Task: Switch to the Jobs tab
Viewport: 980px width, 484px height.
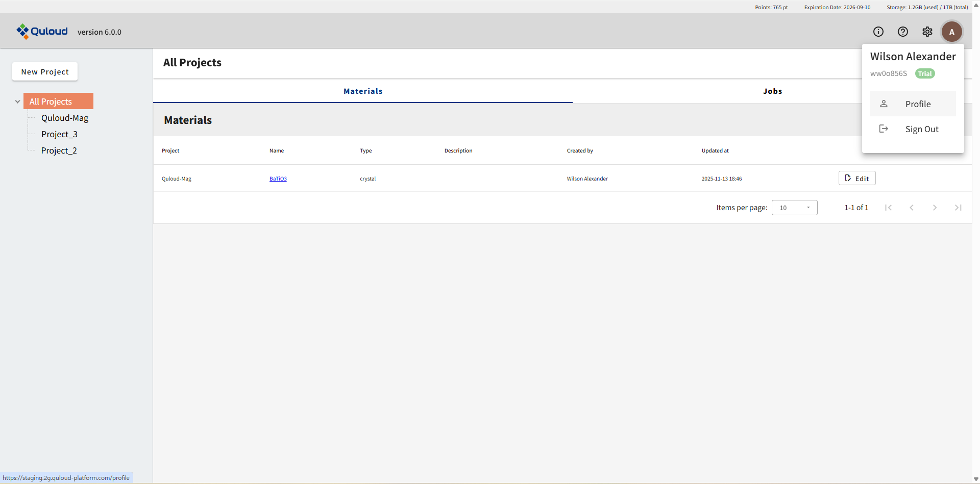Action: (x=772, y=91)
